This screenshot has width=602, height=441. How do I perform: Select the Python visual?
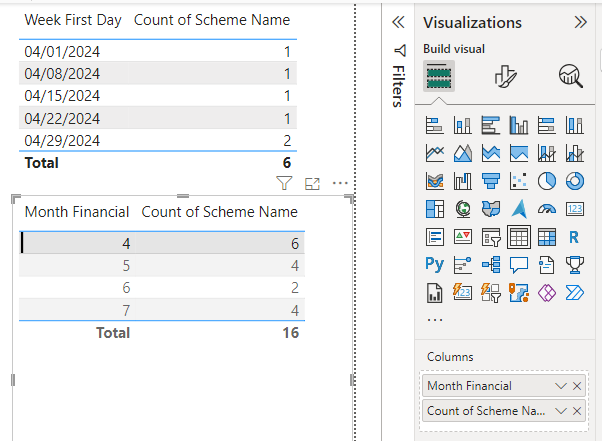click(435, 265)
